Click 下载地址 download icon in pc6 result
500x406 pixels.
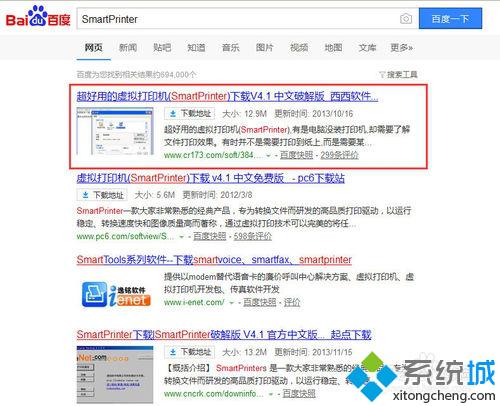coord(86,195)
